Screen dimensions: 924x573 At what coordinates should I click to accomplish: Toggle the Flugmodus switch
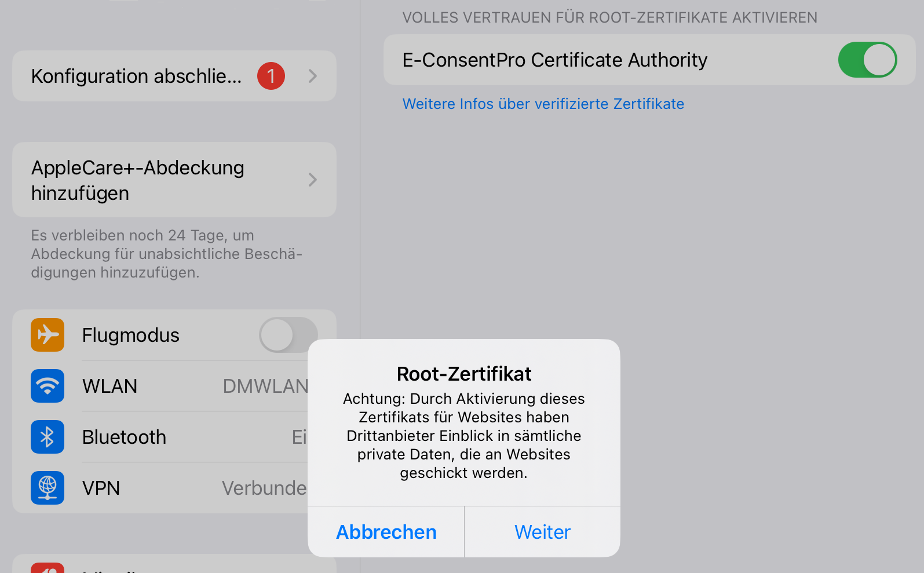pos(288,335)
